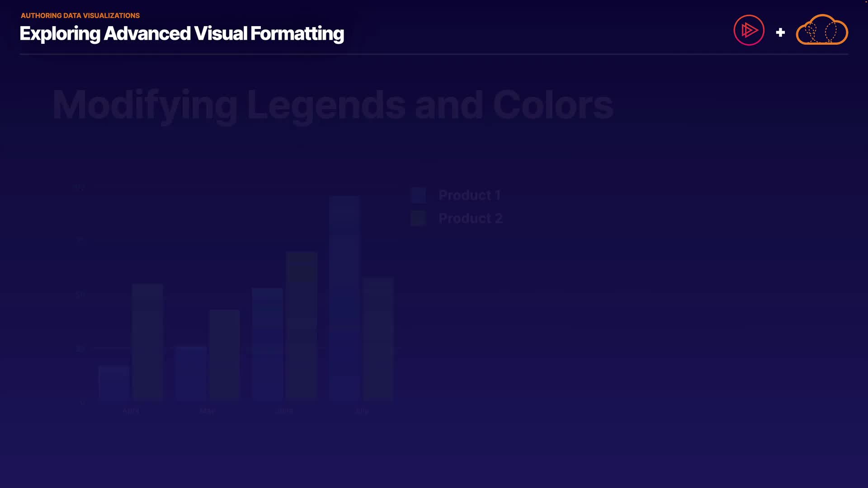Click the Pluralsight play logo icon
The height and width of the screenshot is (488, 868).
coord(749,30)
